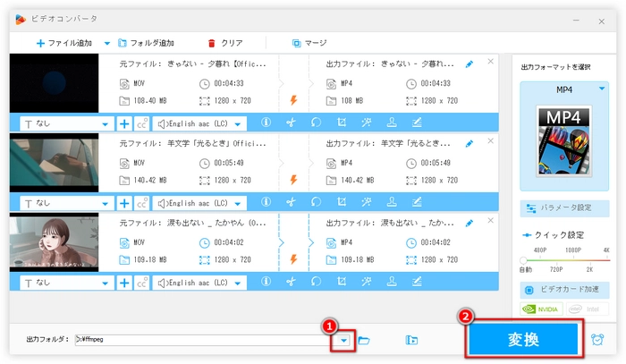Open the output folder browse icon
The height and width of the screenshot is (364, 626).
coord(364,340)
